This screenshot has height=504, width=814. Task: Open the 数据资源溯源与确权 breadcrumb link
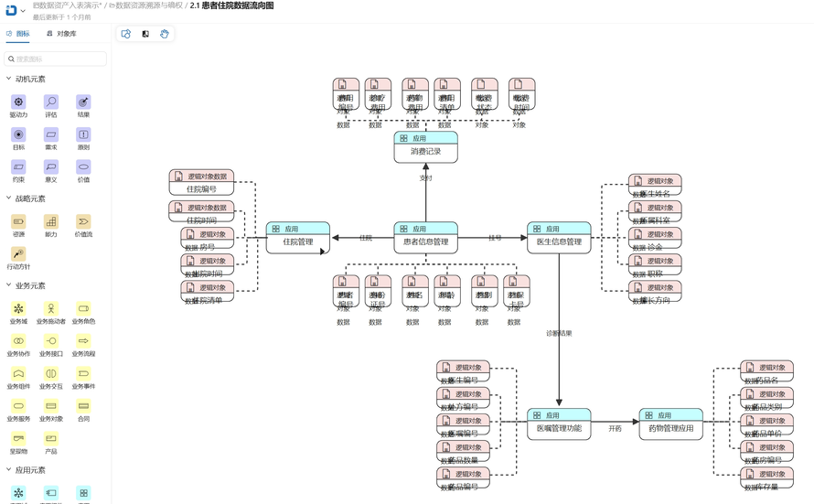point(148,5)
